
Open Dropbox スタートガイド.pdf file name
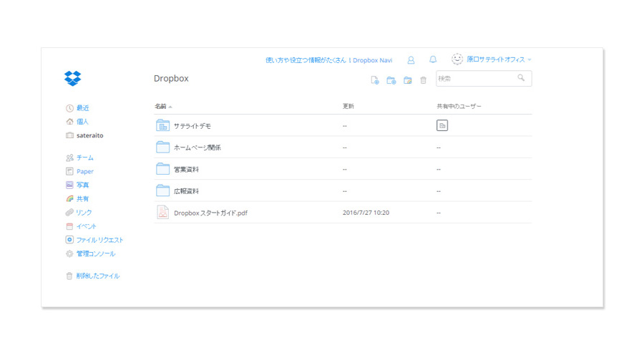click(x=210, y=213)
